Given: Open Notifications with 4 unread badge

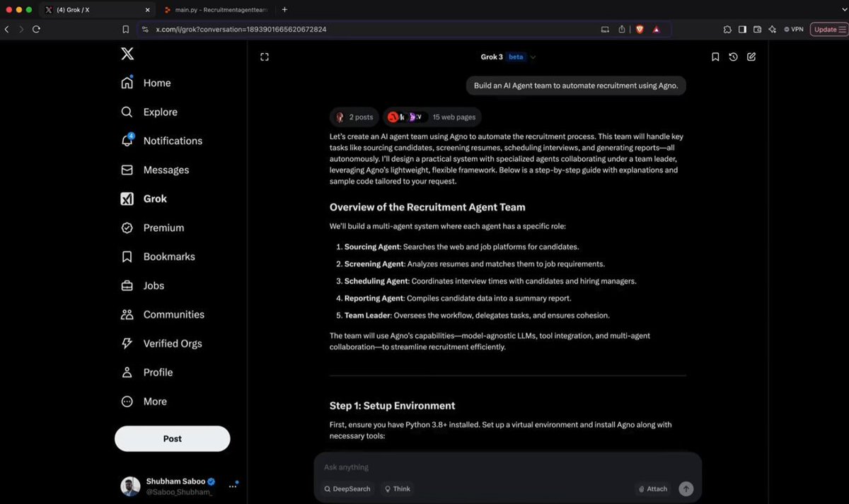Looking at the screenshot, I should pos(162,141).
